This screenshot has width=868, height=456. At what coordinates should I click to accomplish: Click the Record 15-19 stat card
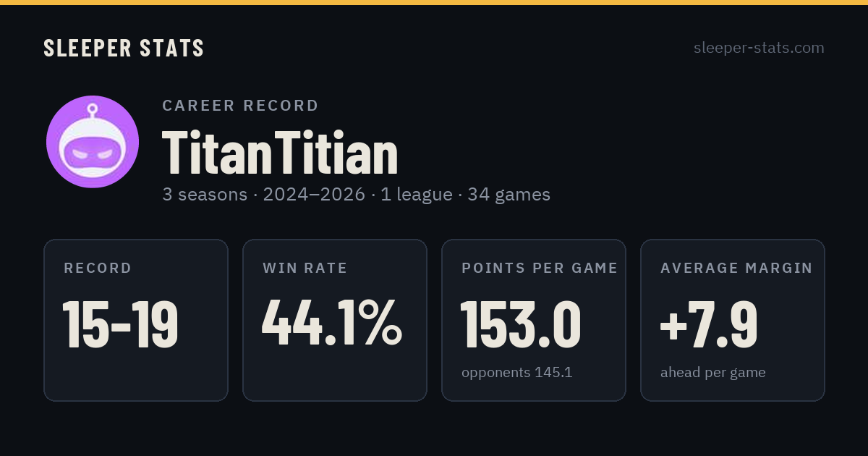136,320
